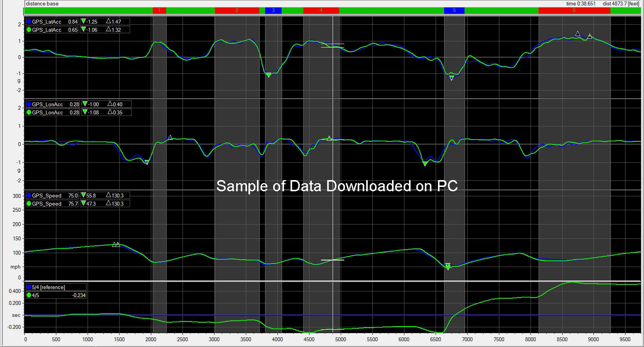Image resolution: width=644 pixels, height=347 pixels.
Task: Click the 130.3 max in blue GPS_Speed row
Action: [118, 196]
